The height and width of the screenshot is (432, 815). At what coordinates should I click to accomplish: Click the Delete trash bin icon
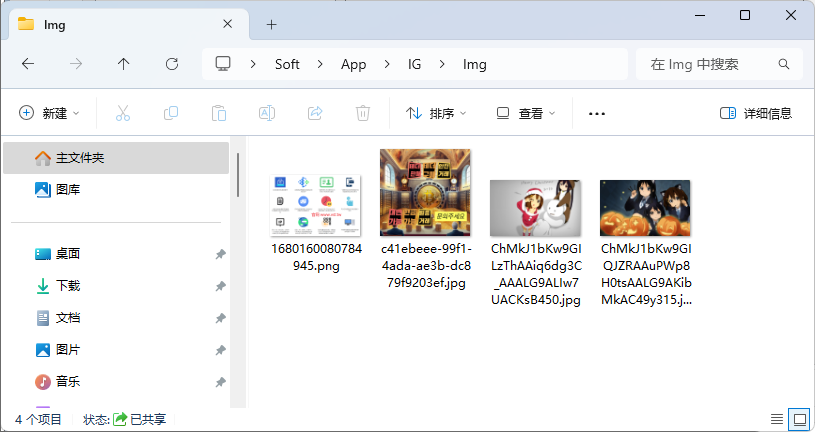pos(363,113)
